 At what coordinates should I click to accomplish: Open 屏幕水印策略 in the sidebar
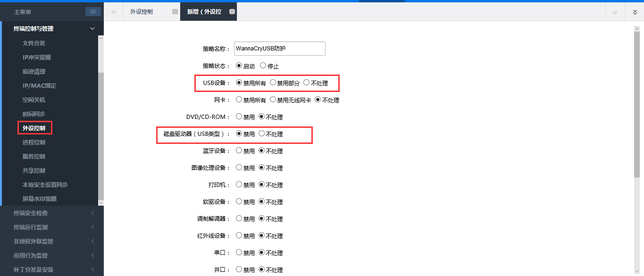[40, 199]
